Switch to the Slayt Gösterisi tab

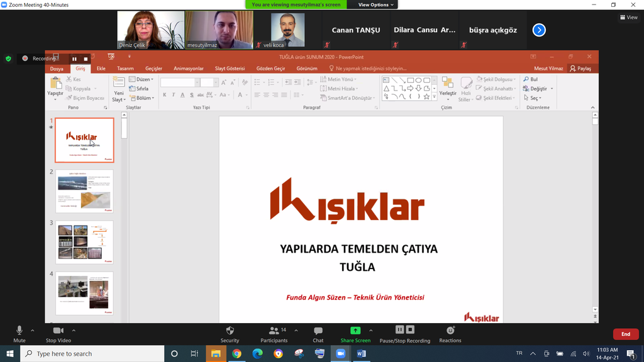tap(230, 69)
